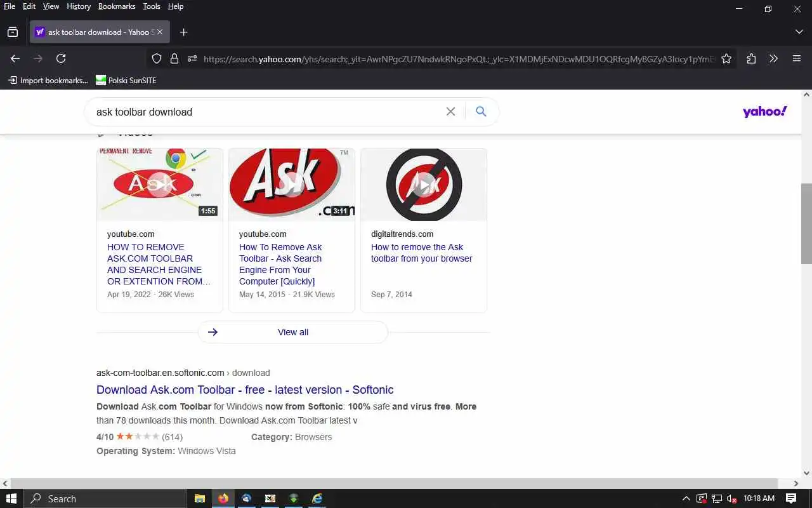The height and width of the screenshot is (508, 812).
Task: Close the ask toolbar download tab
Action: [x=160, y=32]
